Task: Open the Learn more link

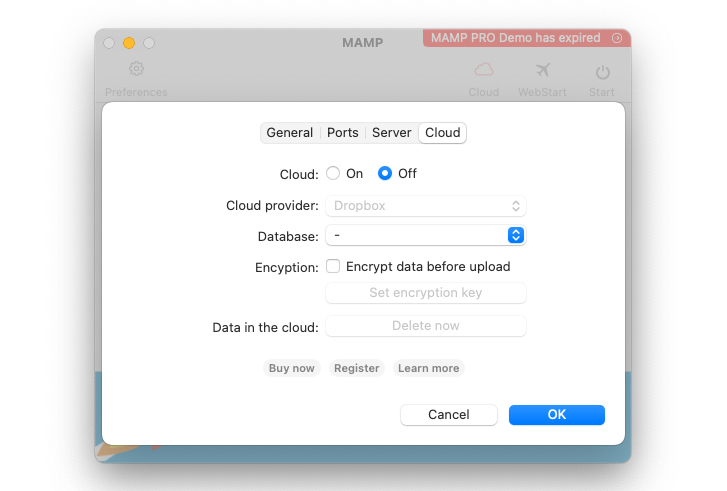Action: [x=429, y=368]
